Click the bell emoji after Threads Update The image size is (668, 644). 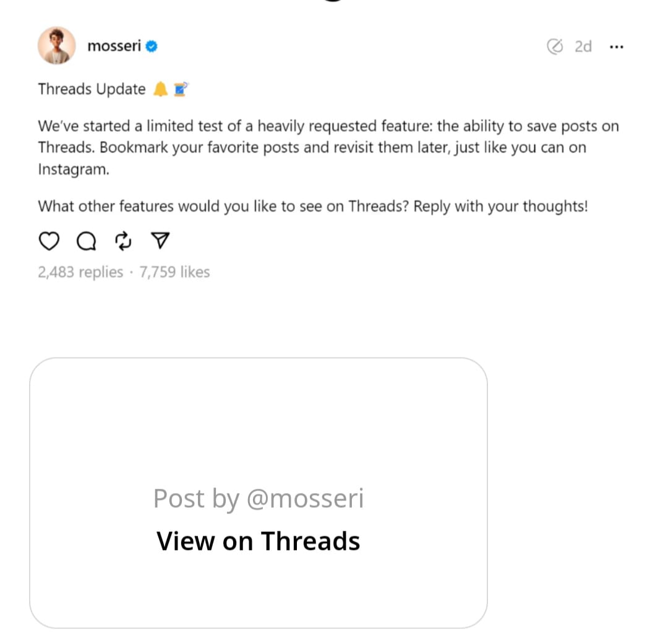(160, 90)
